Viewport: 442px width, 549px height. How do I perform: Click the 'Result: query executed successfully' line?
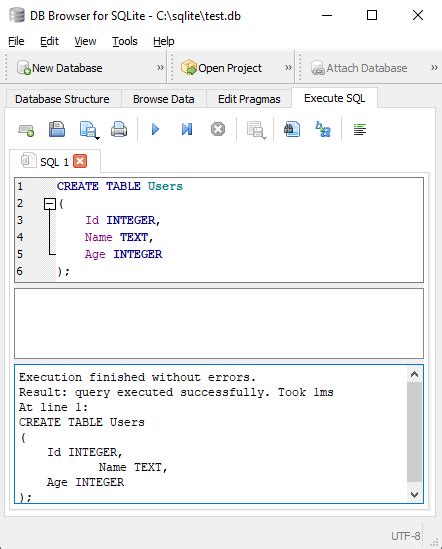(x=144, y=392)
